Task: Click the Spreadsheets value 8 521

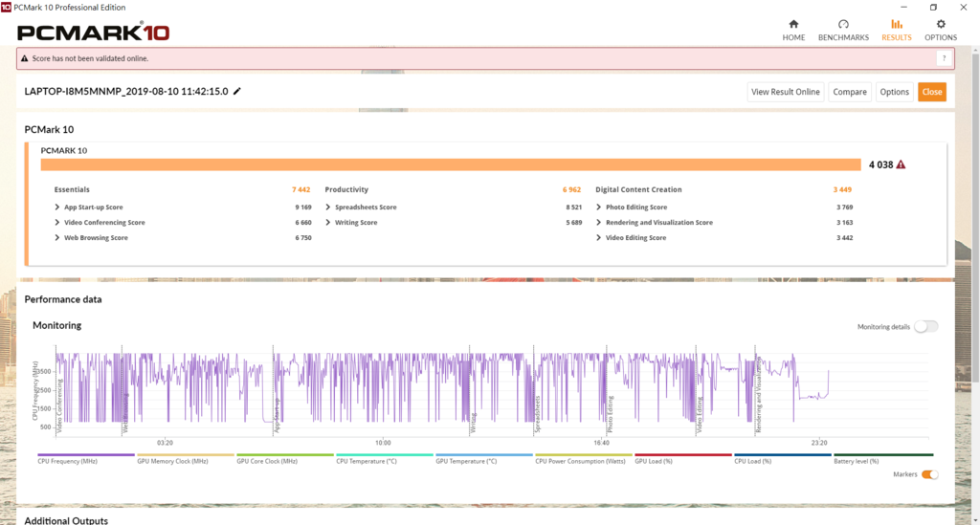Action: point(574,208)
